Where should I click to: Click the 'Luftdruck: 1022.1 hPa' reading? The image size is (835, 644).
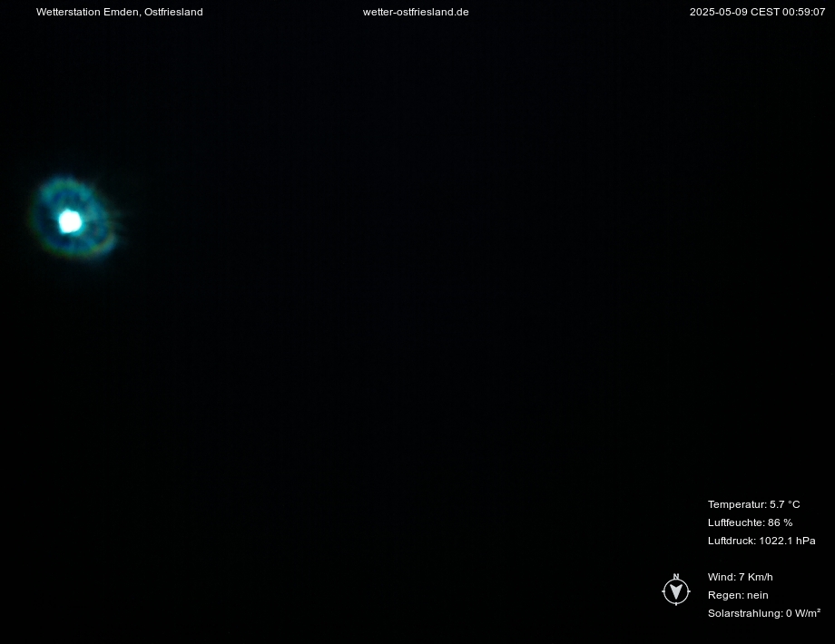(x=761, y=541)
